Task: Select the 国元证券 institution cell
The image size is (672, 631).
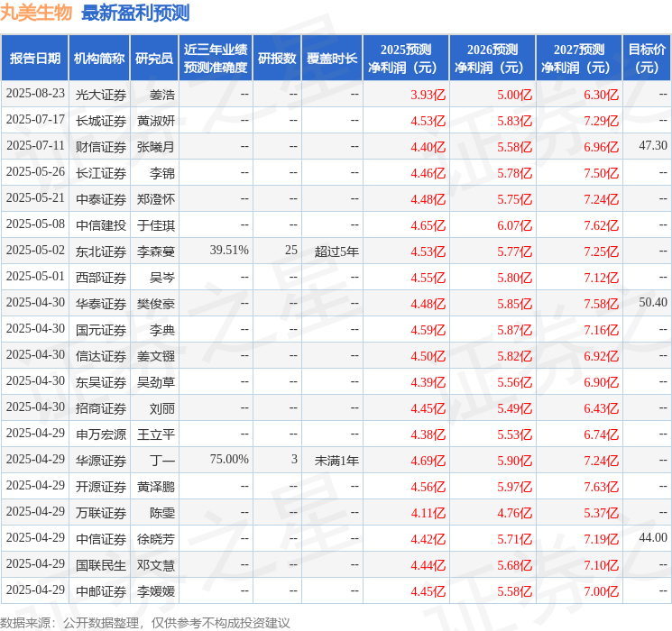Action: coord(101,330)
